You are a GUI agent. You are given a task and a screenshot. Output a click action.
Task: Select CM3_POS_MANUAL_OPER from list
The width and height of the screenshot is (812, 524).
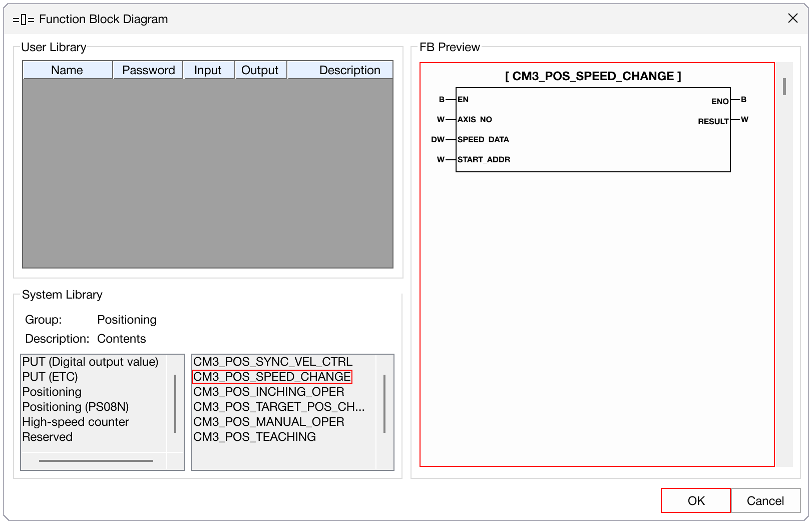pyautogui.click(x=268, y=422)
